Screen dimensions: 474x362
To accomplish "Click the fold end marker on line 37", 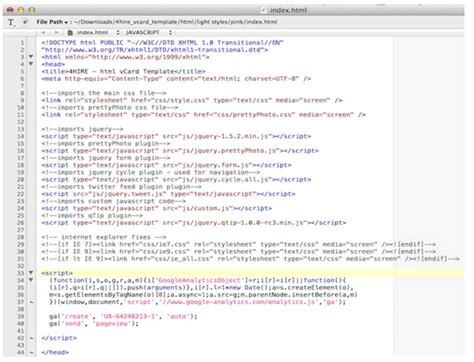I will tap(31, 302).
